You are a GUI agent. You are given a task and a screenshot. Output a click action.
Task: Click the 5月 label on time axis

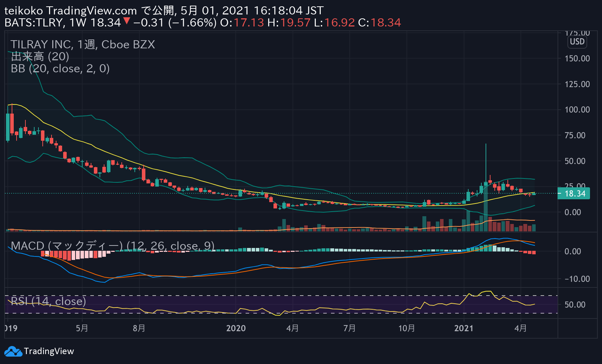pos(82,328)
